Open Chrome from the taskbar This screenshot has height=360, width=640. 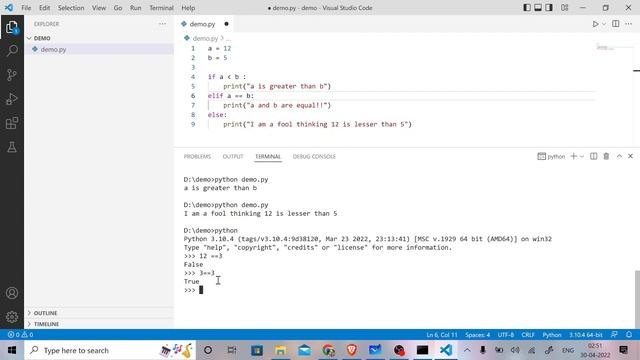(x=328, y=350)
